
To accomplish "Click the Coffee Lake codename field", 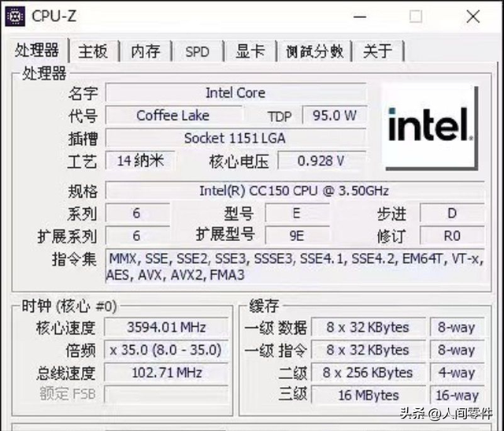I will click(173, 115).
